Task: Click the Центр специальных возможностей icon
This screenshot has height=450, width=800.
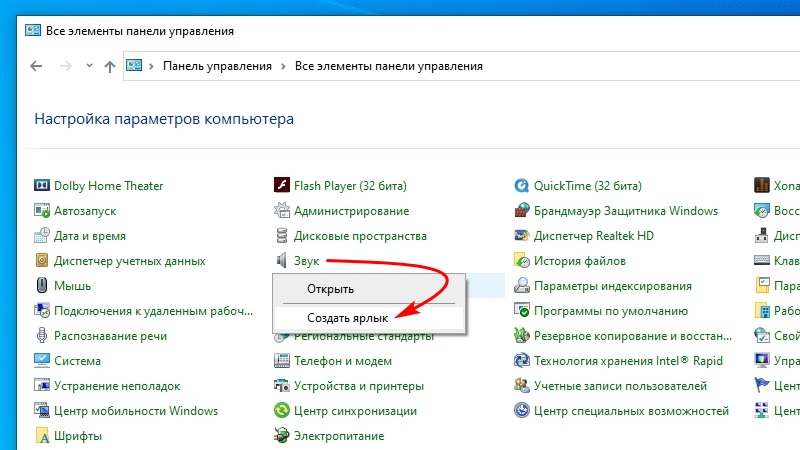Action: pyautogui.click(x=521, y=410)
